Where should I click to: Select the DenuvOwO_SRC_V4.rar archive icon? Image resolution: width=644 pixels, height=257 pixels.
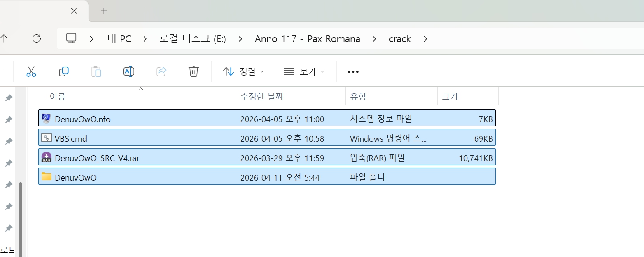tap(46, 157)
